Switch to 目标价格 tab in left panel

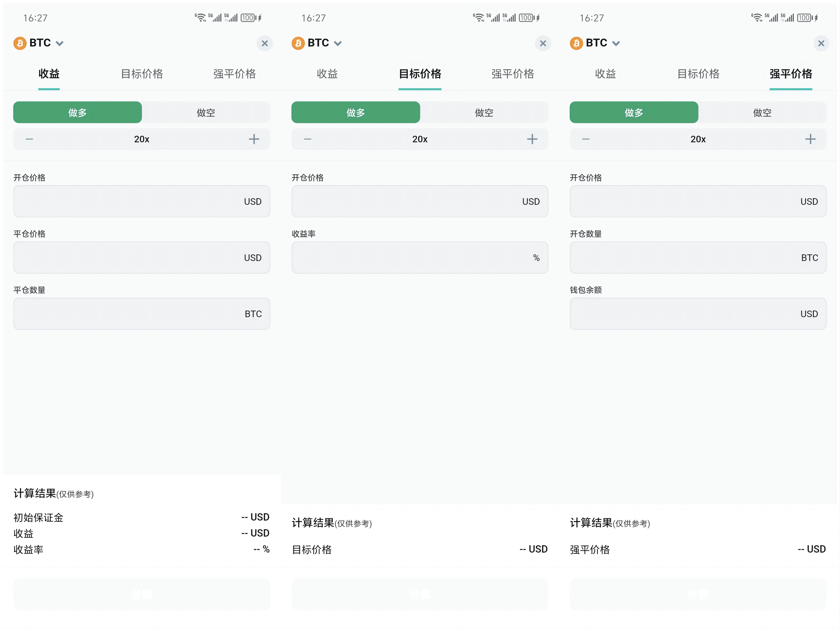tap(142, 74)
